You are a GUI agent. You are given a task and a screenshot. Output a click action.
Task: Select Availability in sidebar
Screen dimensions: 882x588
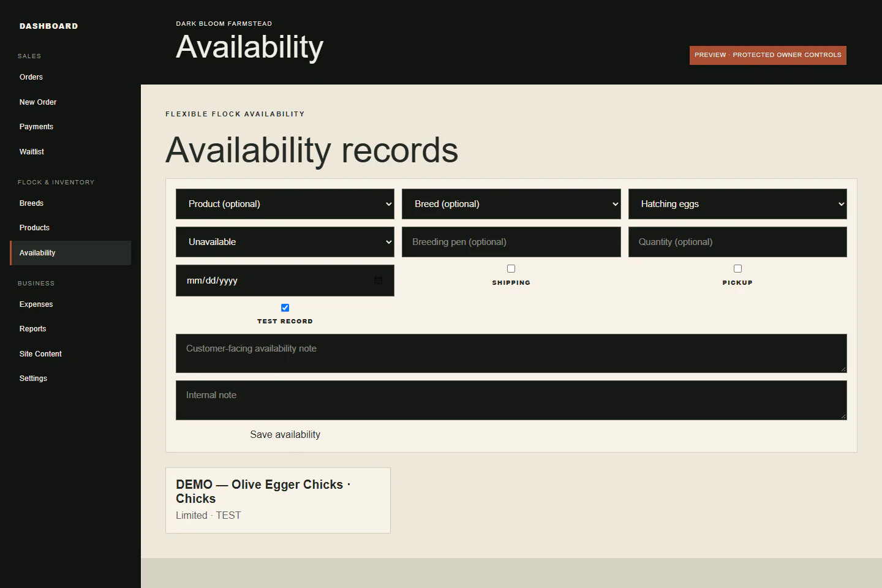70,253
